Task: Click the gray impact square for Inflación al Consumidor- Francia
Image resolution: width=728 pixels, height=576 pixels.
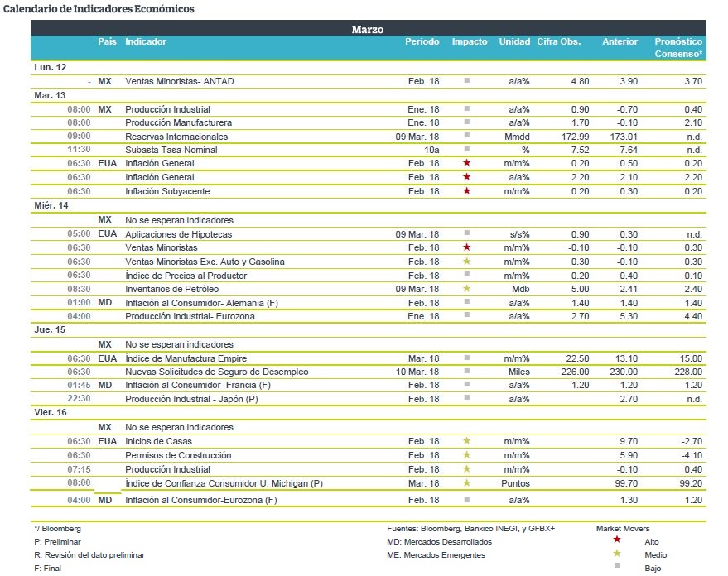Action: pyautogui.click(x=466, y=384)
